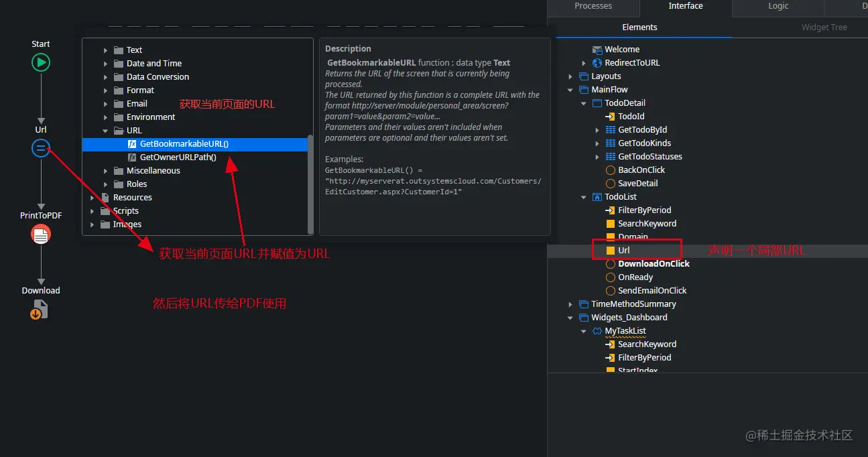The width and height of the screenshot is (868, 457).
Task: Expand the Layouts flow
Action: pos(570,76)
